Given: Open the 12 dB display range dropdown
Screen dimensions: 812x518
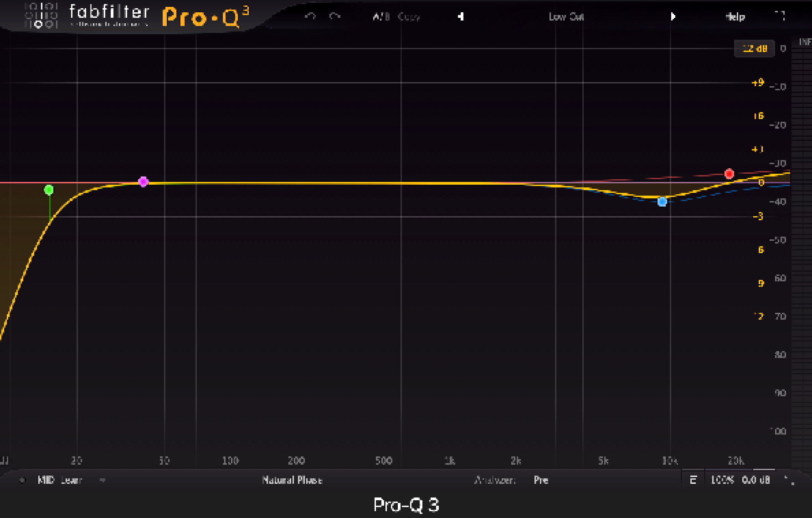Looking at the screenshot, I should (755, 48).
